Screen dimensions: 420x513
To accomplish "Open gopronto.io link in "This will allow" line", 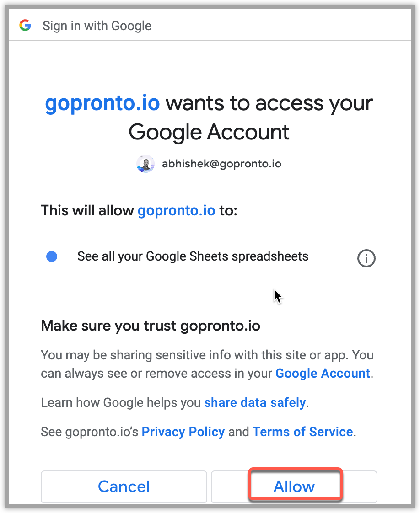I will pos(176,210).
